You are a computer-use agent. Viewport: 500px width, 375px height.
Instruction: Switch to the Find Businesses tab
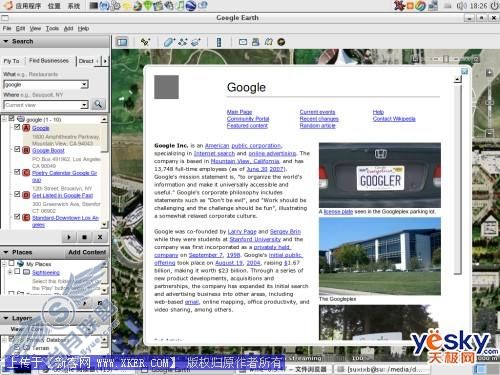pos(49,60)
